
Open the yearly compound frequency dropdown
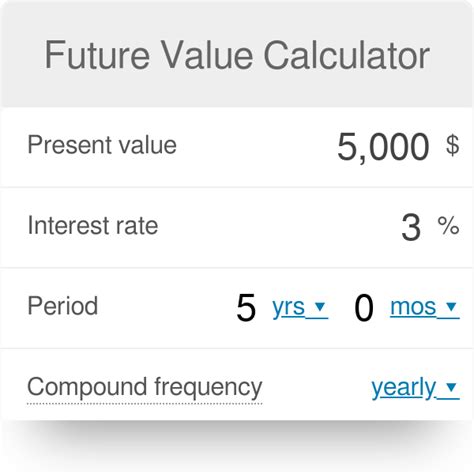[416, 388]
